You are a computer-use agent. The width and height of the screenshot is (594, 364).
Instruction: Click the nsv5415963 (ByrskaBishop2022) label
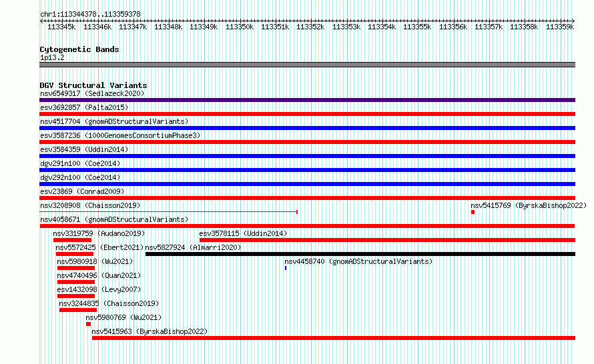click(x=150, y=331)
